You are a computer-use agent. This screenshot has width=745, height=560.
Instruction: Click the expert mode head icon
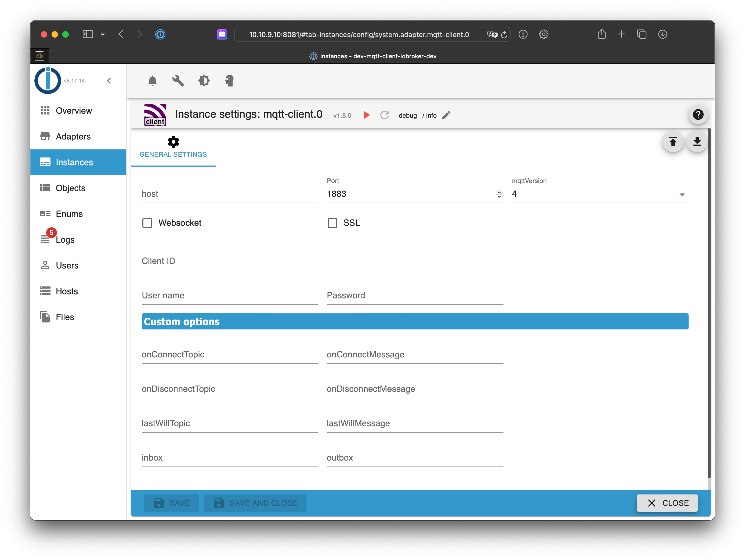coord(229,81)
